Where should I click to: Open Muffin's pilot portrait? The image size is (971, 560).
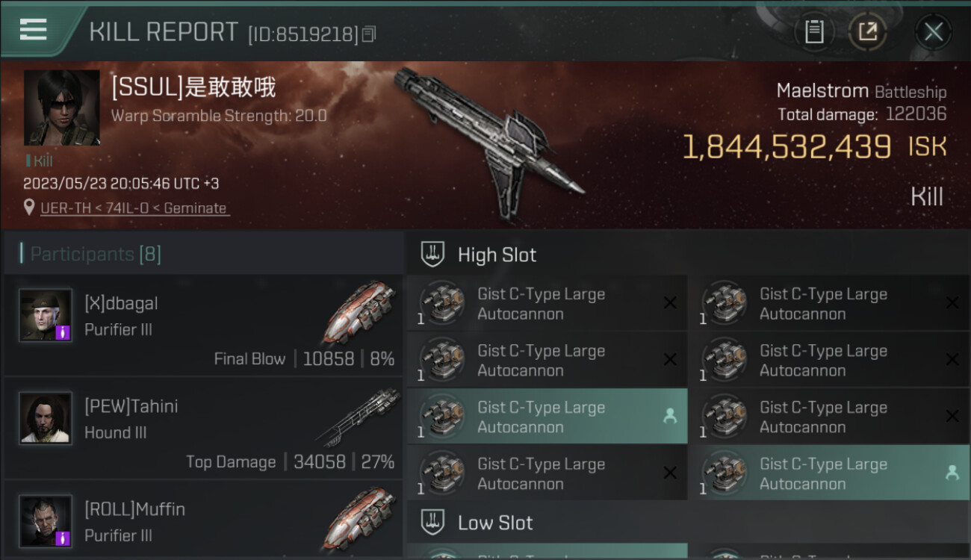point(46,520)
